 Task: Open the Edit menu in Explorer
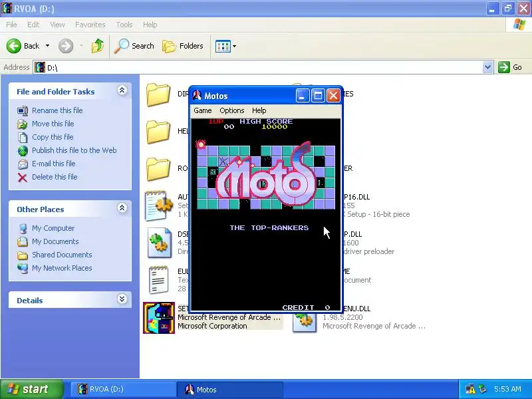click(33, 25)
